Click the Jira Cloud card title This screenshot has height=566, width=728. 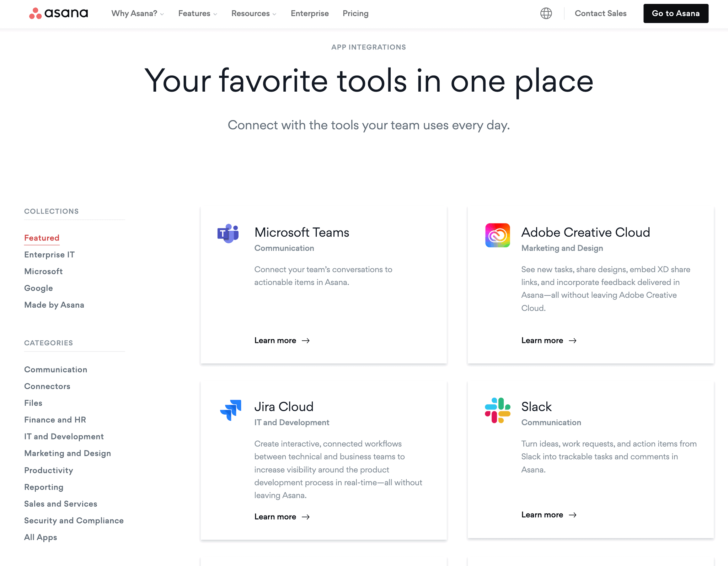[x=284, y=407]
